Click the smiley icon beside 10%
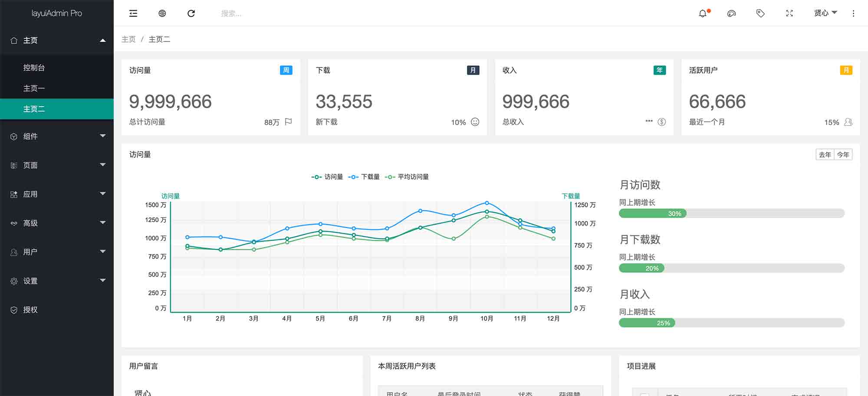The width and height of the screenshot is (868, 396). (475, 122)
